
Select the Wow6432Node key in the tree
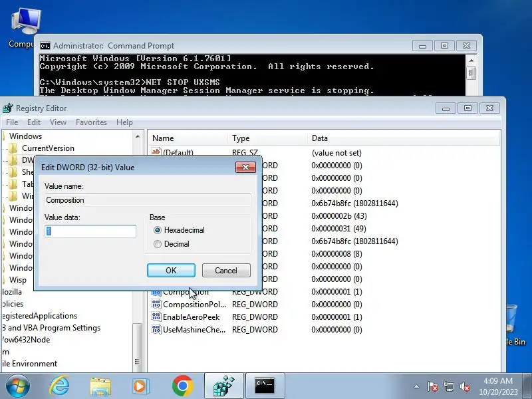26,340
